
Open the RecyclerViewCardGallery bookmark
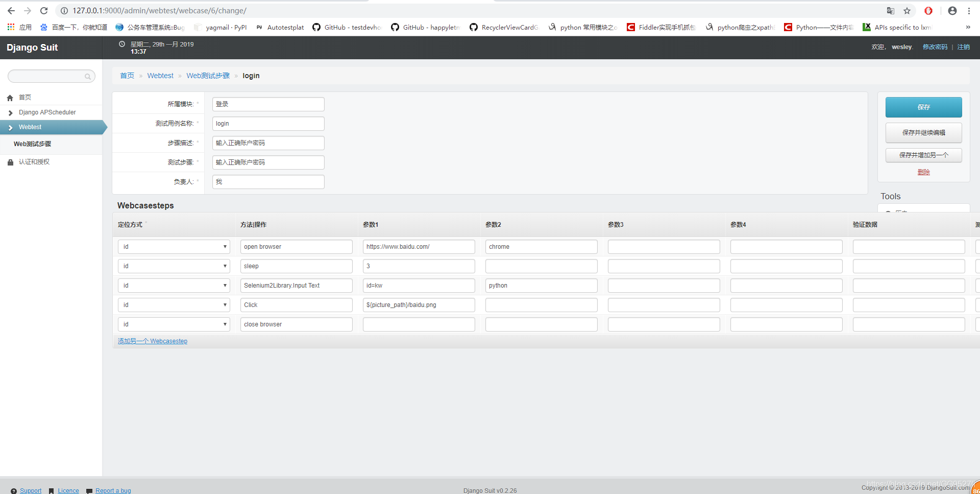(504, 27)
